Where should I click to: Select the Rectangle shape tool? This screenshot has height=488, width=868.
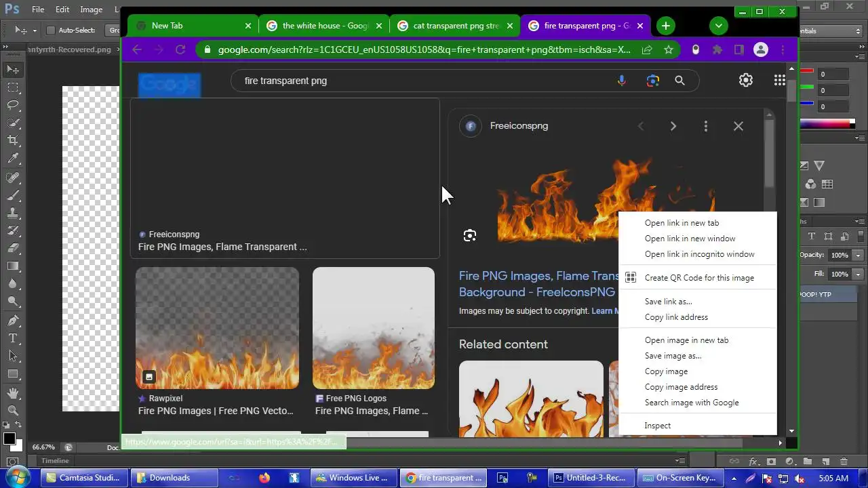(13, 373)
